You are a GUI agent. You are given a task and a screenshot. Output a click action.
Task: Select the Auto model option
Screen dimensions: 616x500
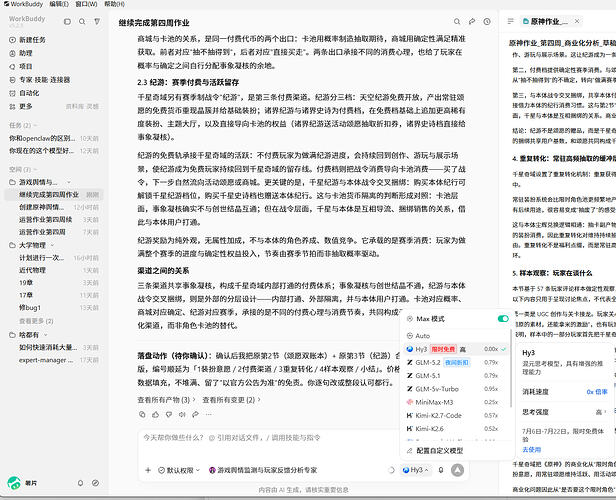point(456,336)
